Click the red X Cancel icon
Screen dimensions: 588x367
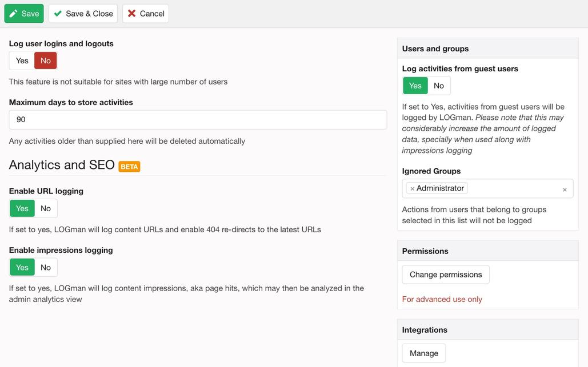tap(131, 14)
